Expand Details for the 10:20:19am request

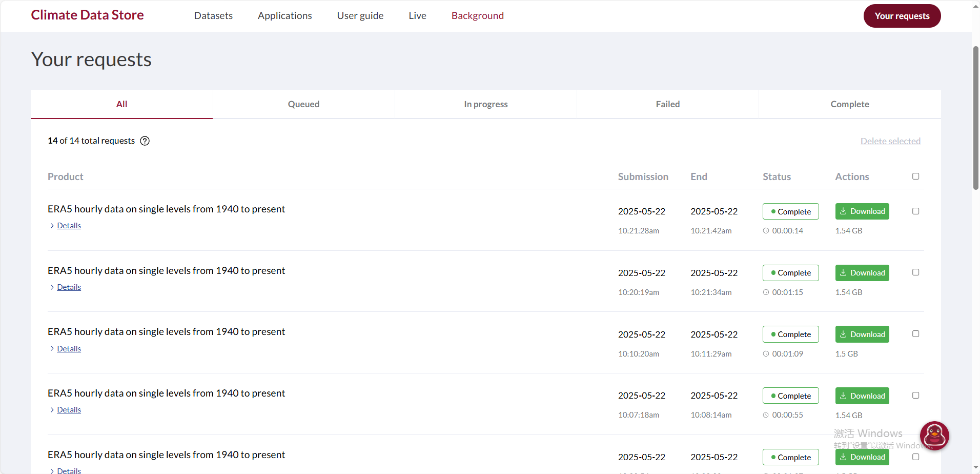point(69,287)
